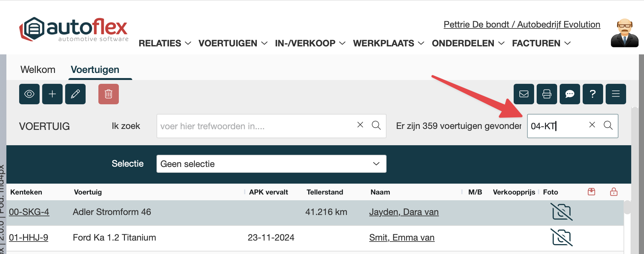Click the eye icon to view vehicle
The width and height of the screenshot is (644, 254).
29,94
